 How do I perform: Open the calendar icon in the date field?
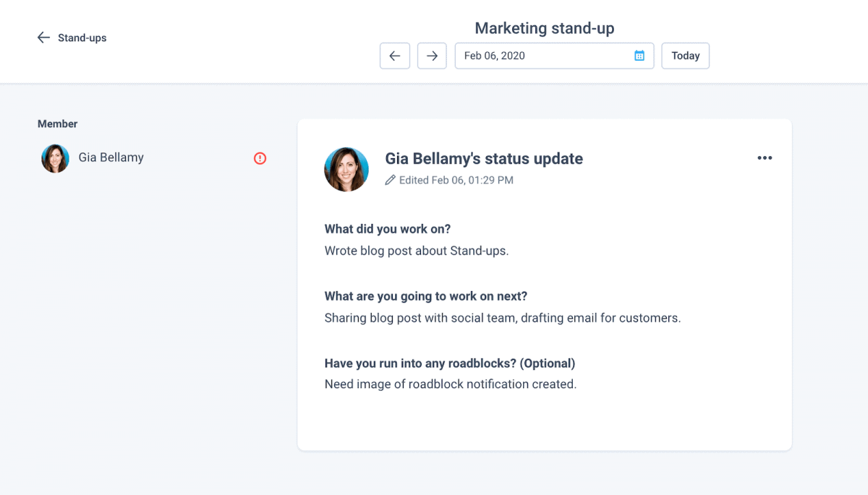(x=639, y=55)
